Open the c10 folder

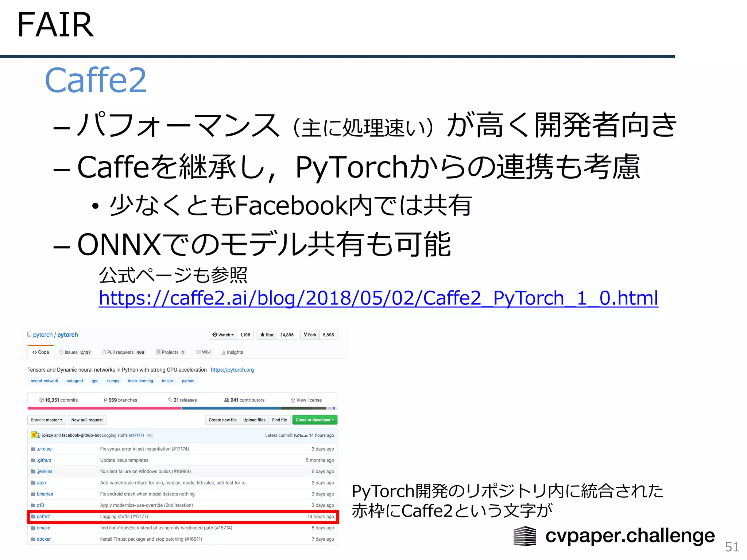click(x=40, y=505)
